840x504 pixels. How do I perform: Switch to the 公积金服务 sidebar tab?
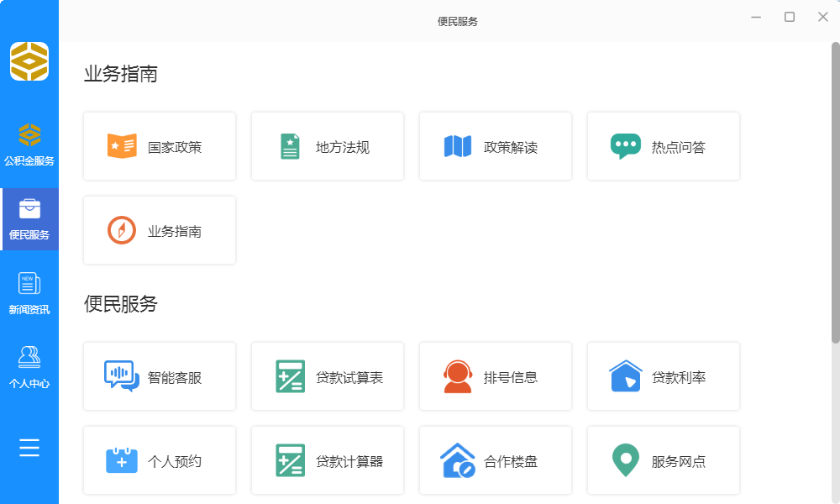pos(29,144)
